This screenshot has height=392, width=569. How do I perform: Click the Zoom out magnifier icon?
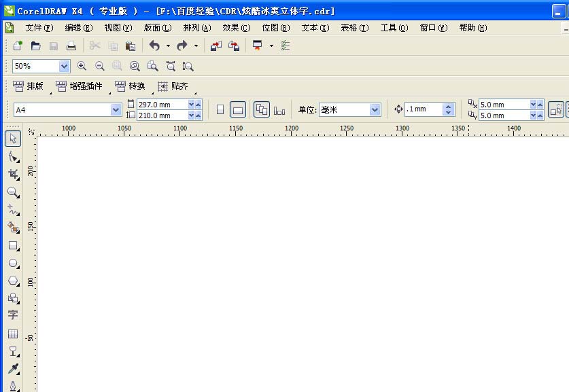99,66
